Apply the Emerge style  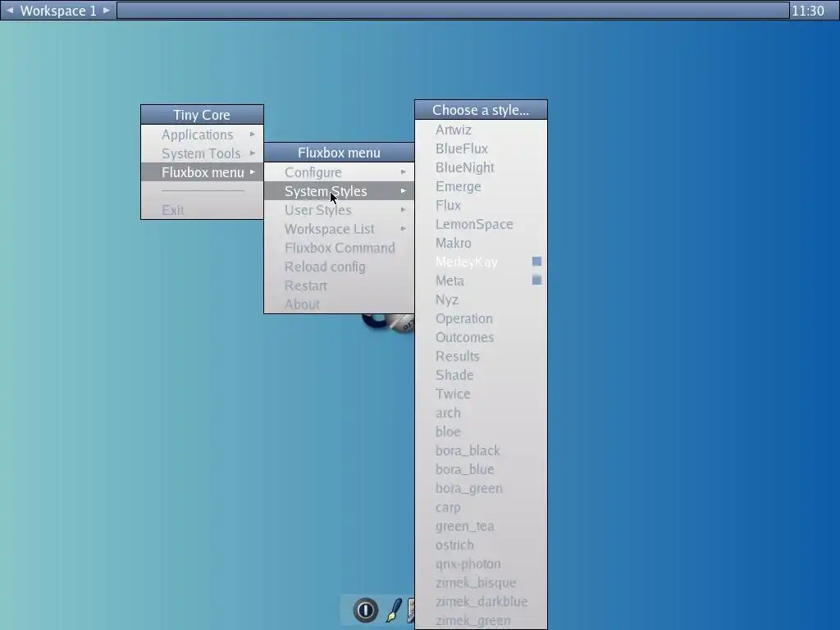pyautogui.click(x=481, y=186)
